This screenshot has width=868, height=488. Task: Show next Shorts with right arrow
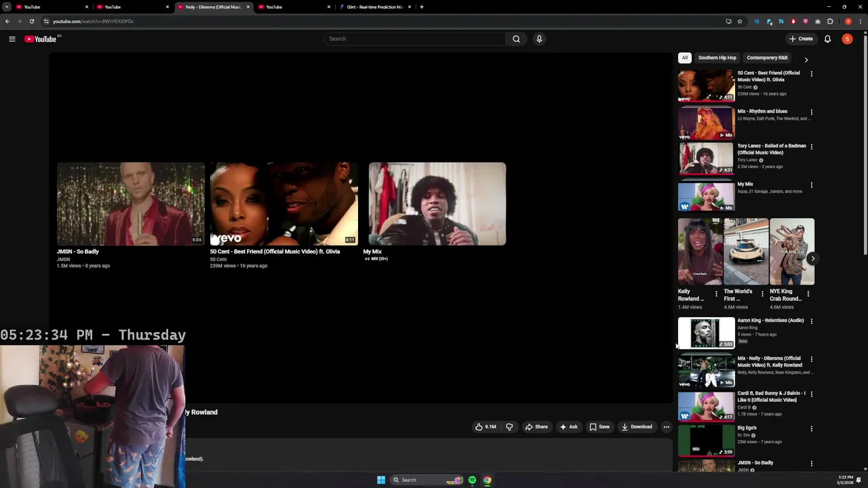click(812, 258)
